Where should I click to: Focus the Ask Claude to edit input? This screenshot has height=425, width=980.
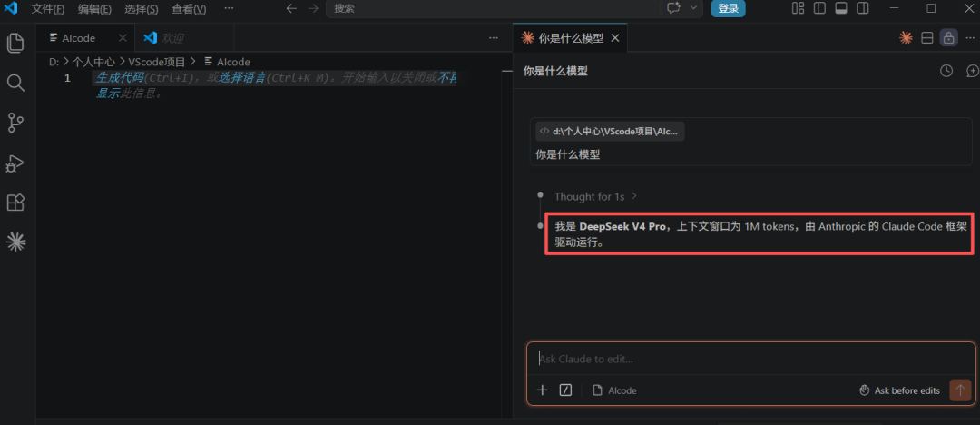click(750, 360)
